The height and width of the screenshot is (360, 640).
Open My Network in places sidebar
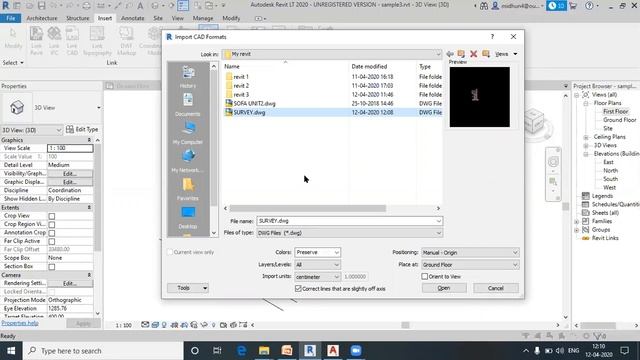pyautogui.click(x=188, y=161)
